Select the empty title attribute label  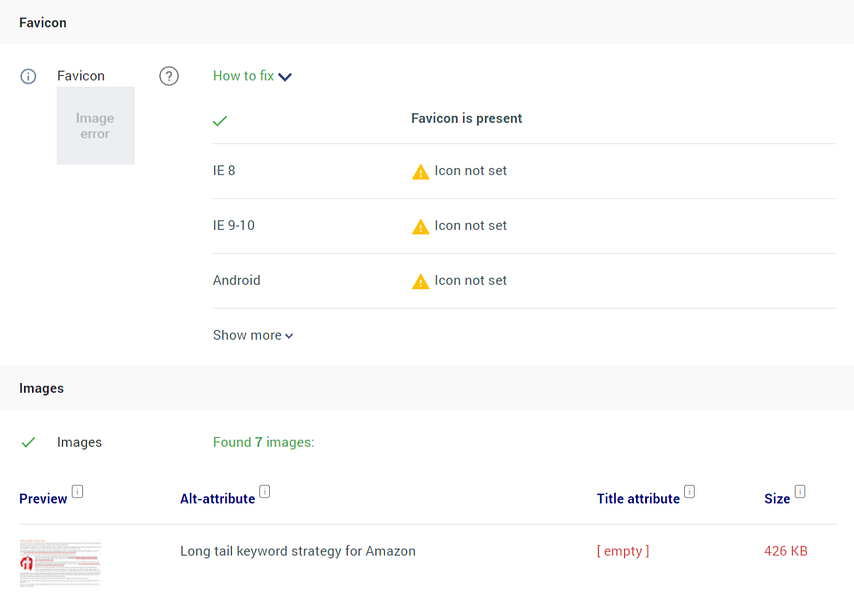(x=622, y=551)
